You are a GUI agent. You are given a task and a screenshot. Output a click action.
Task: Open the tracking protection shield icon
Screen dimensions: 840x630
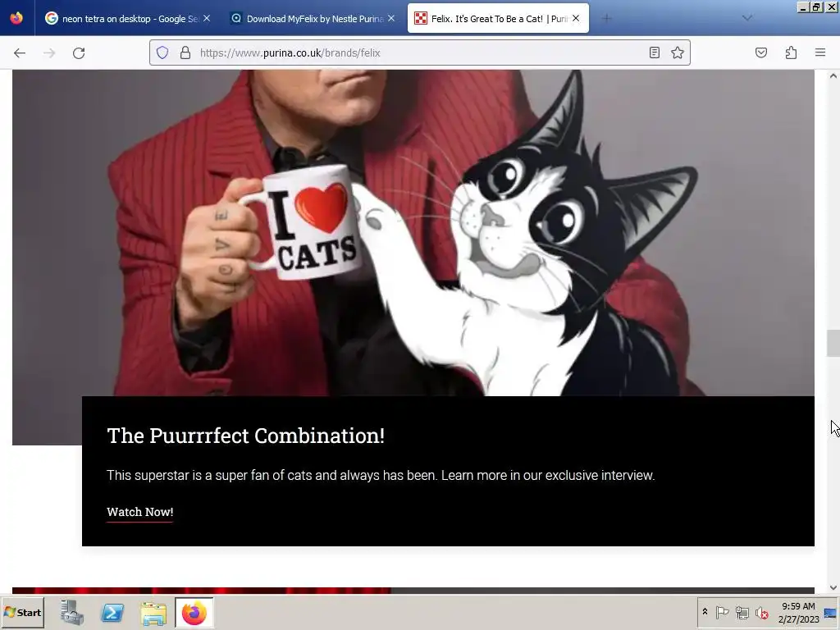pyautogui.click(x=162, y=52)
